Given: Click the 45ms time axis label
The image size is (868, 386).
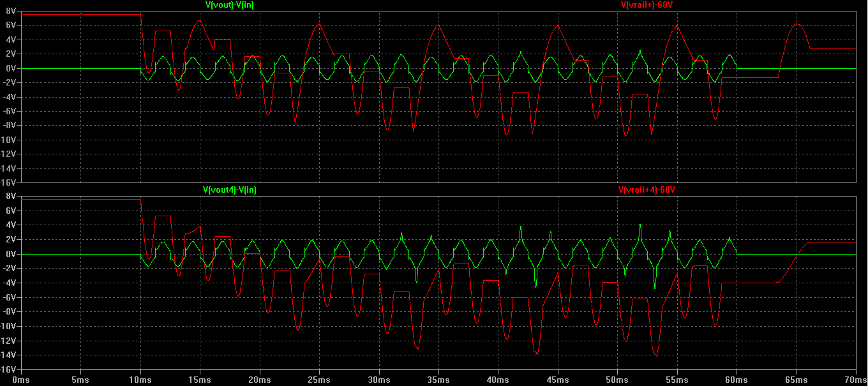Looking at the screenshot, I should [x=558, y=380].
